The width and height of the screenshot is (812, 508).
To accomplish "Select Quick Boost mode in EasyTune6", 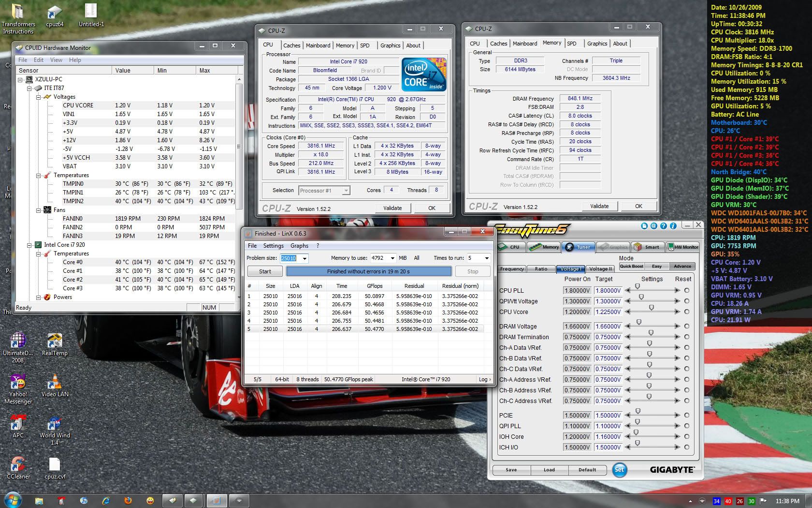I will [x=631, y=266].
